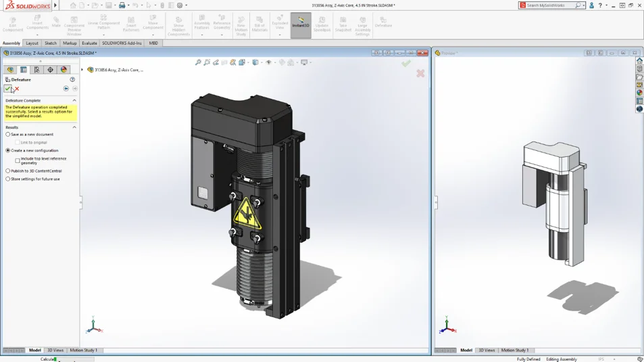Click Zoom to Fit in view toolbar
The height and width of the screenshot is (362, 644).
198,62
